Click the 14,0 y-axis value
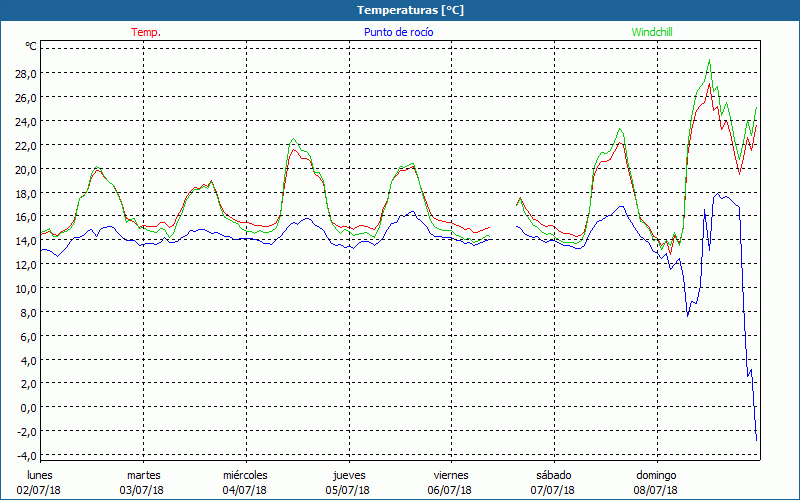 [26, 241]
